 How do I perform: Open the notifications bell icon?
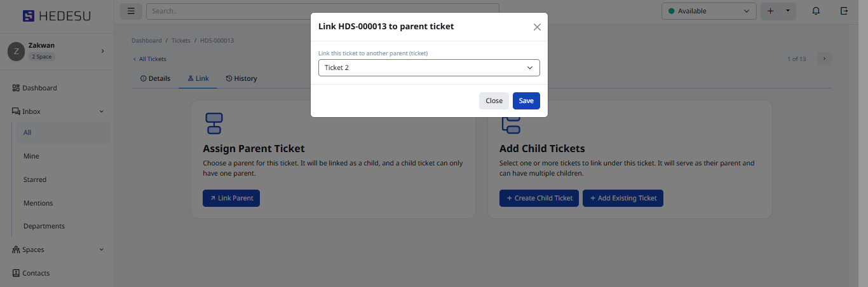tap(816, 11)
